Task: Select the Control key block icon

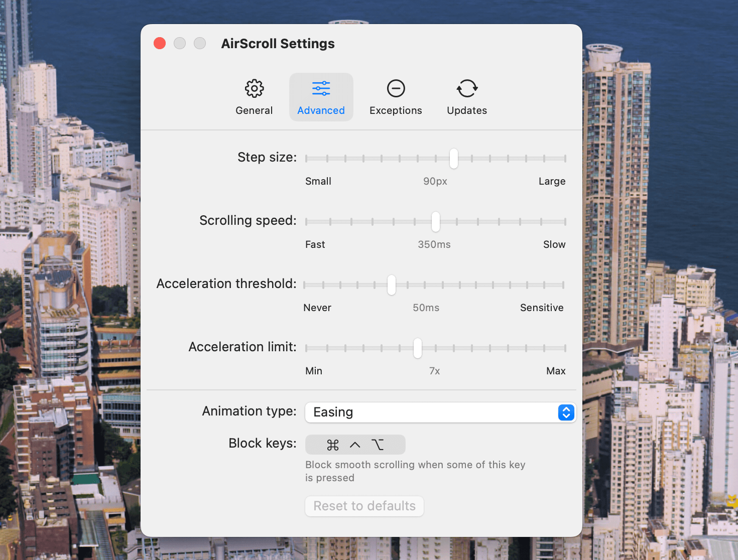Action: (355, 445)
